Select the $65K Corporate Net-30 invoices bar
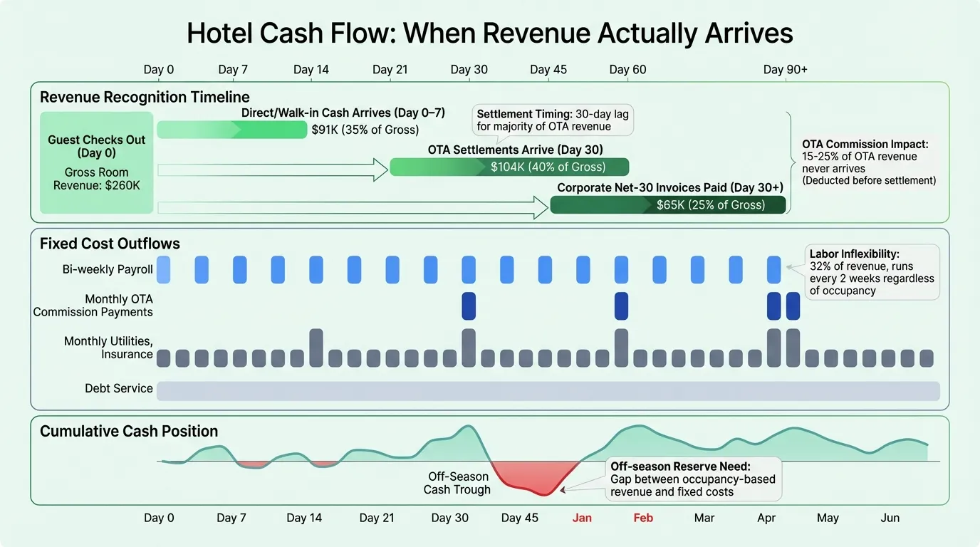 (x=667, y=205)
